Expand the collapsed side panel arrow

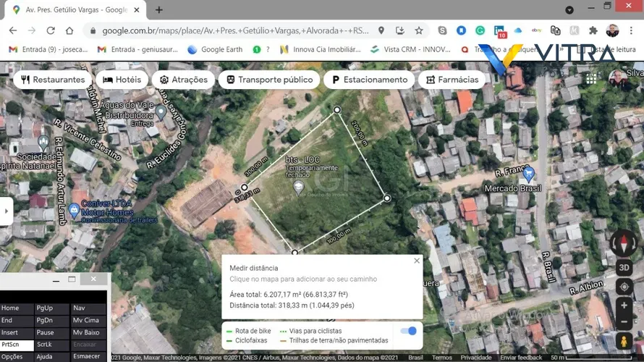click(6, 211)
